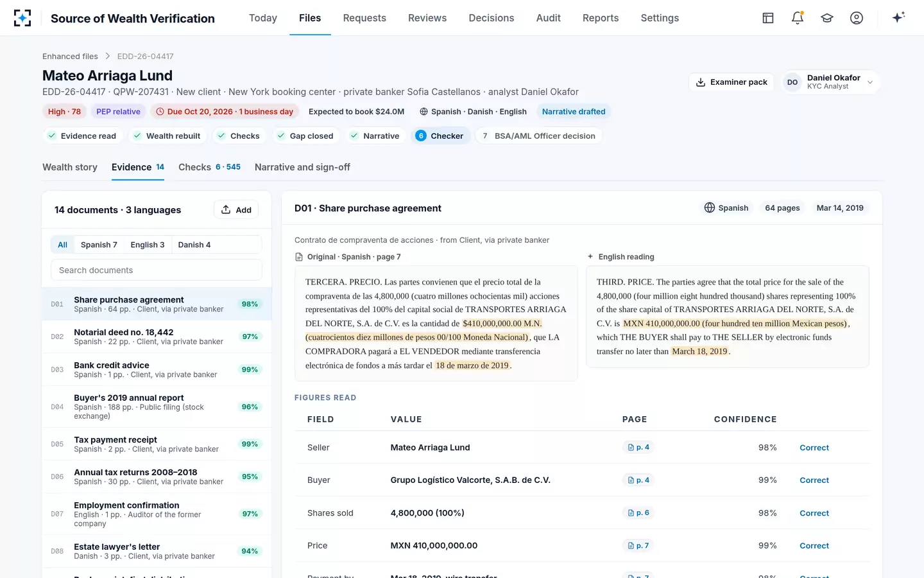Go to Audit in top navigation
Viewport: 924px width, 578px height.
(x=549, y=18)
